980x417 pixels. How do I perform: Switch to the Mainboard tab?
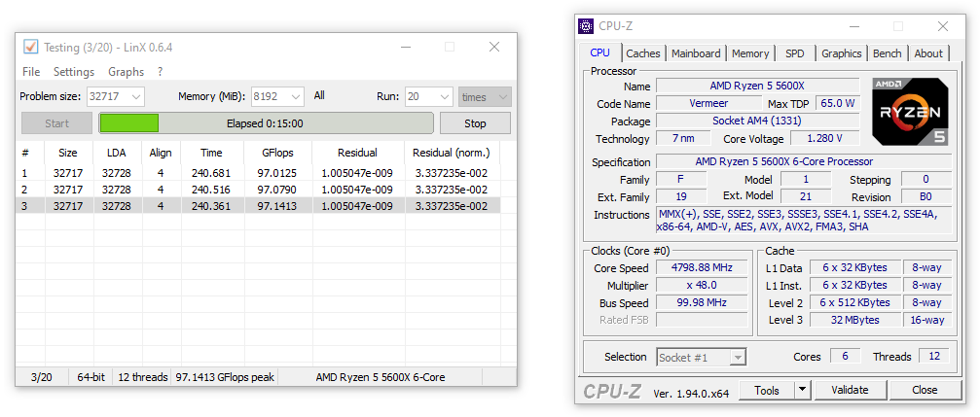click(696, 53)
